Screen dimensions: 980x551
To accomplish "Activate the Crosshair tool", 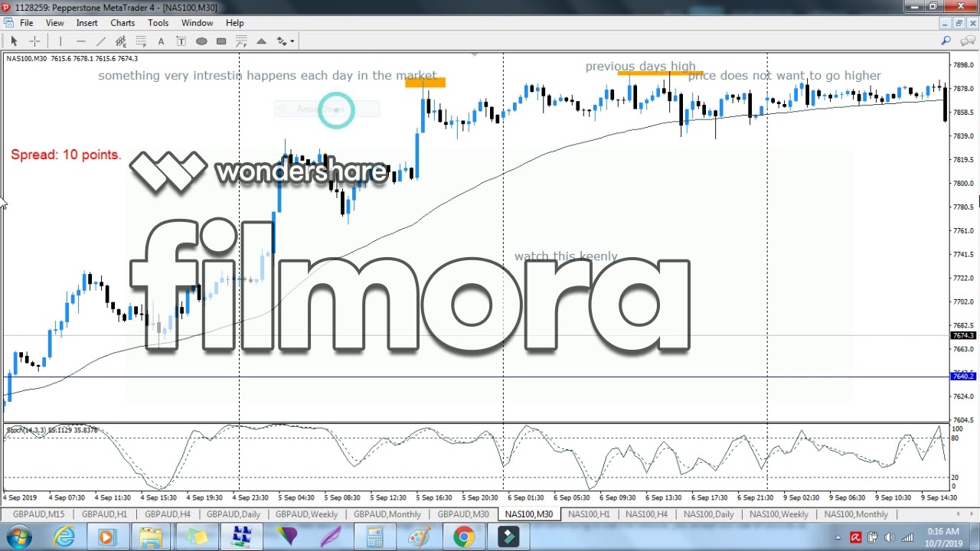I will click(34, 41).
